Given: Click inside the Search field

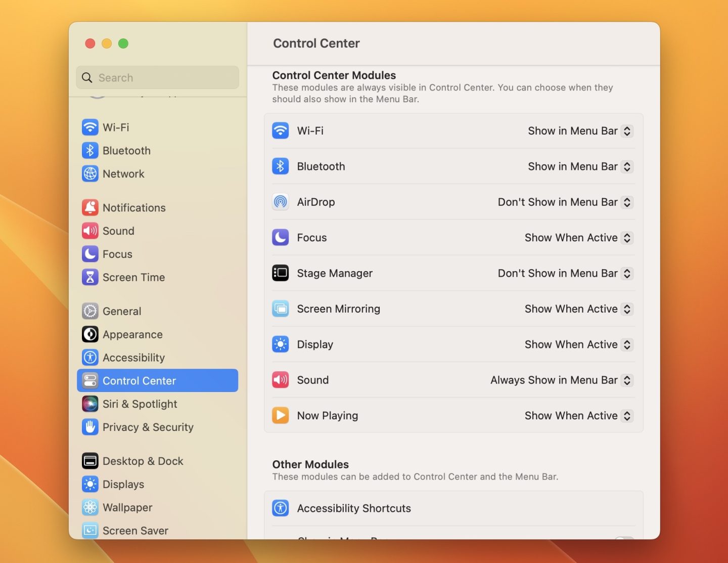Looking at the screenshot, I should tap(157, 77).
